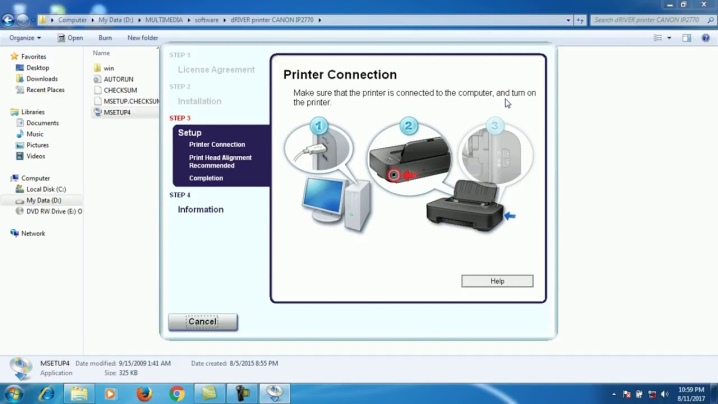Open Help in the Printer Connection dialog

tap(497, 281)
